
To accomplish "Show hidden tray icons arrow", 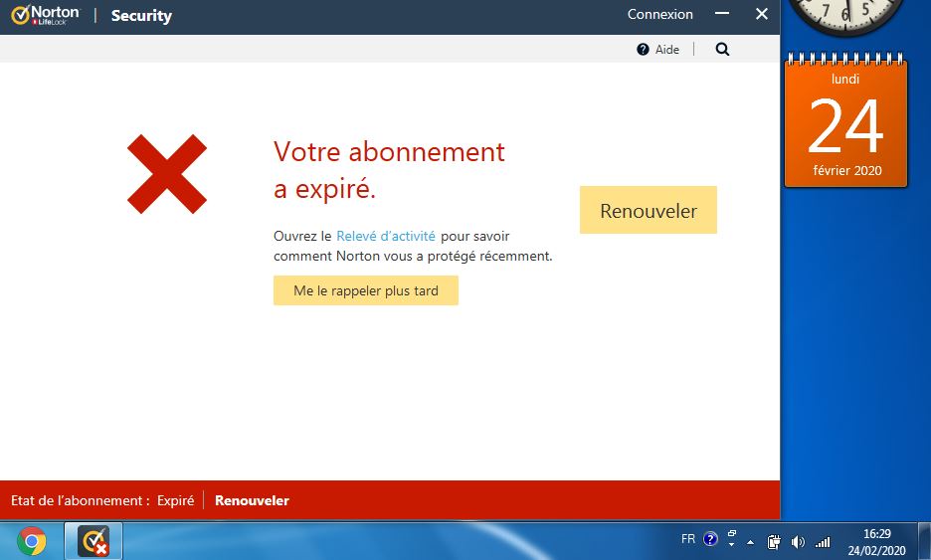I will pos(751,542).
